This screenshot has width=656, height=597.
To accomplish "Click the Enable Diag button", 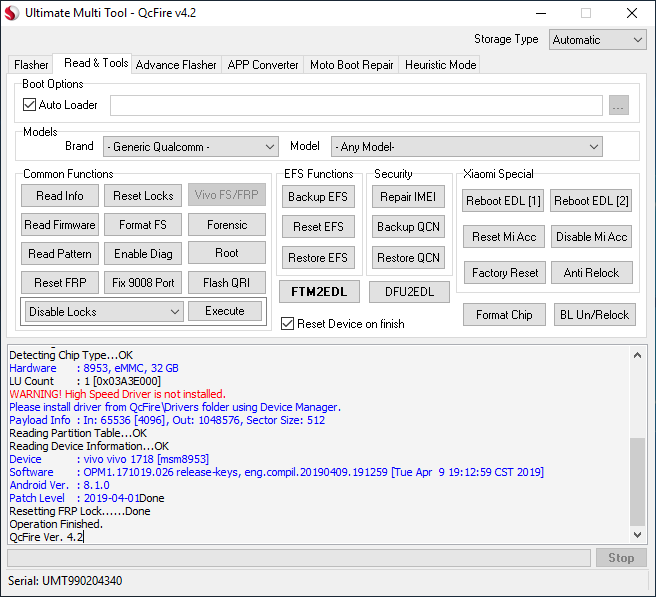I will pyautogui.click(x=143, y=254).
